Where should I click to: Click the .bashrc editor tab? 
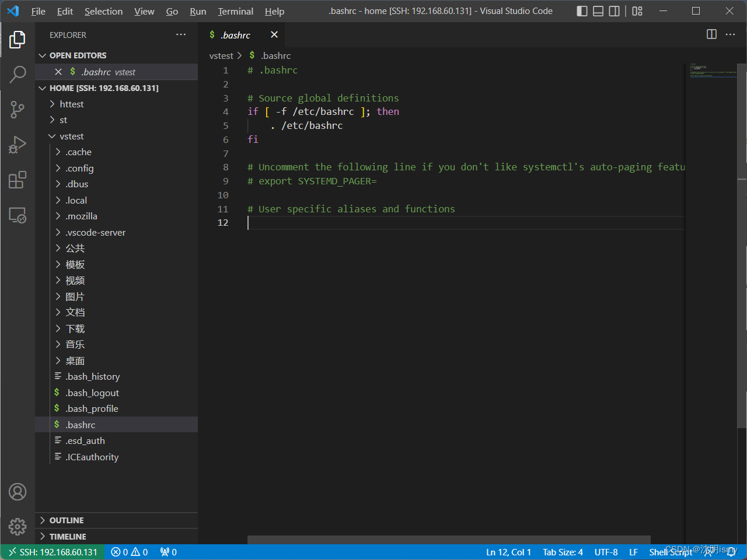(x=242, y=35)
